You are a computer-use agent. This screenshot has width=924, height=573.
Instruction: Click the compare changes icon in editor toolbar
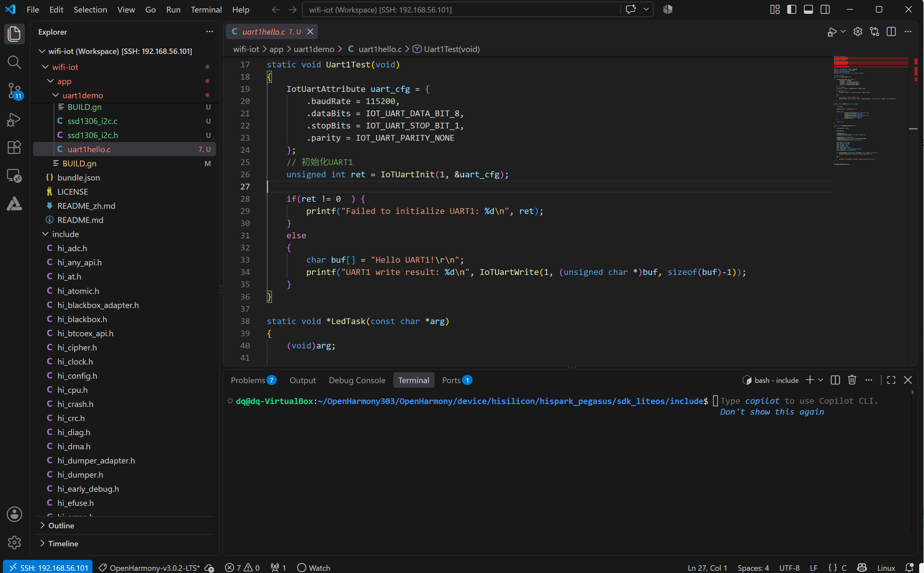874,32
